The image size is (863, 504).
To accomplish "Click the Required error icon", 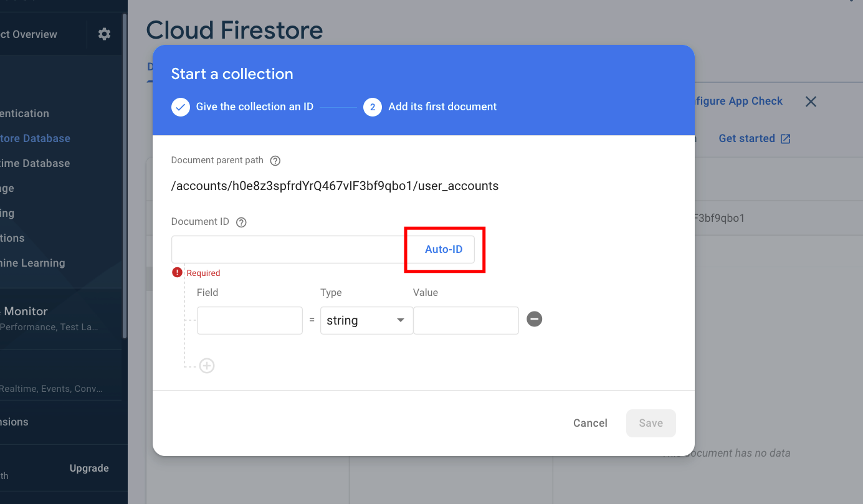I will pyautogui.click(x=178, y=272).
